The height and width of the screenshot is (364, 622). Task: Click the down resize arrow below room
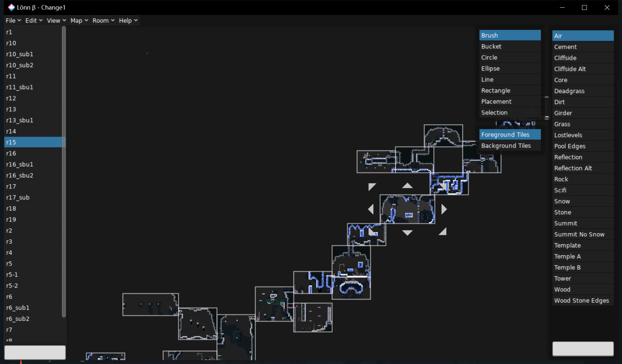coord(407,233)
